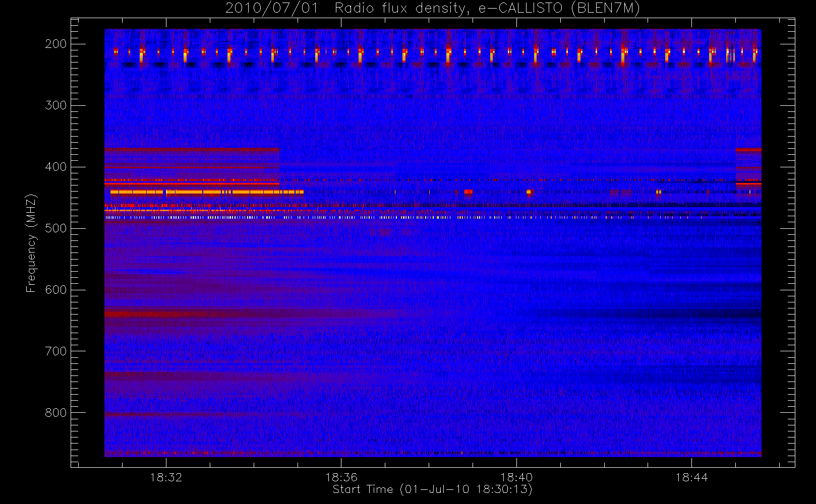Viewport: 816px width, 504px height.
Task: Click the 18:44 time tick label
Action: pyautogui.click(x=691, y=477)
